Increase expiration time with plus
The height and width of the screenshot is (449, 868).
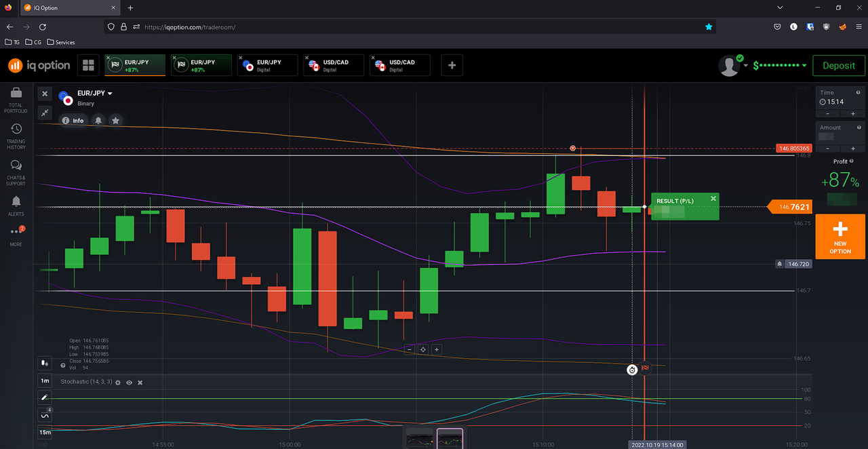853,113
